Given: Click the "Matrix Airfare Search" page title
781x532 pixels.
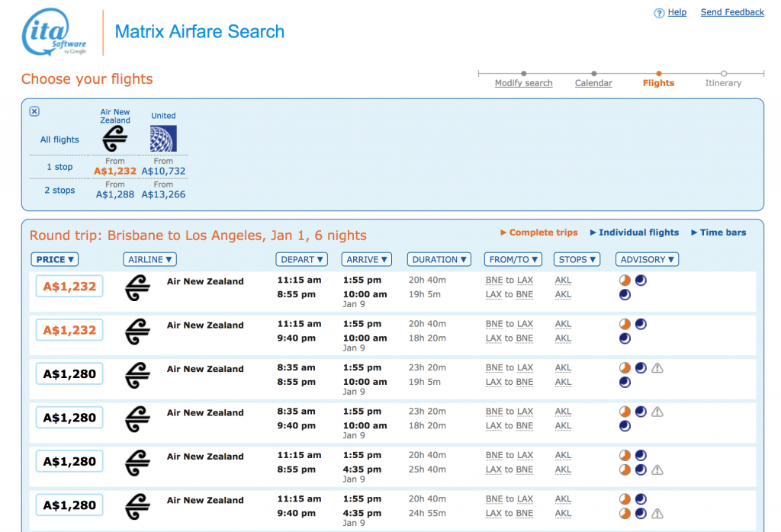Looking at the screenshot, I should (200, 32).
